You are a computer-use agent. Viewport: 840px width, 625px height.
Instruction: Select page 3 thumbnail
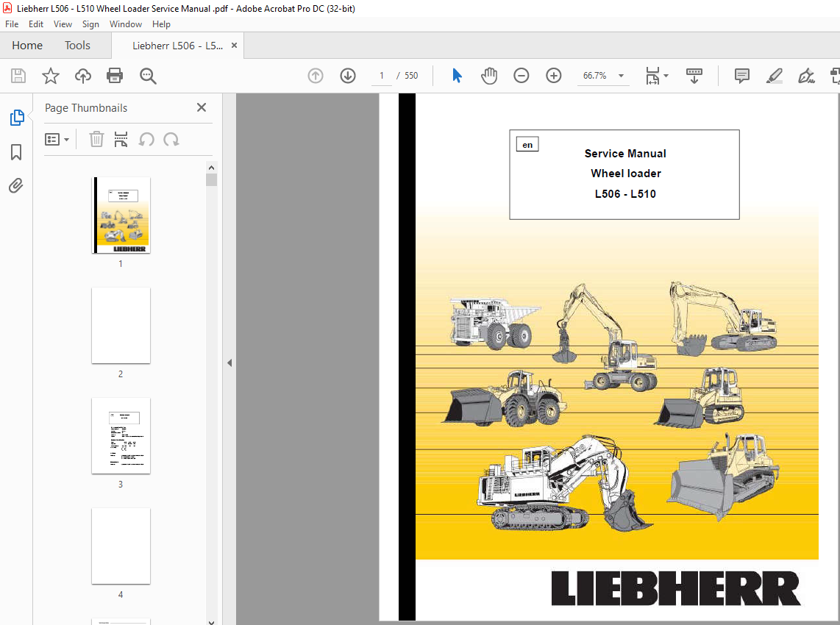(121, 436)
